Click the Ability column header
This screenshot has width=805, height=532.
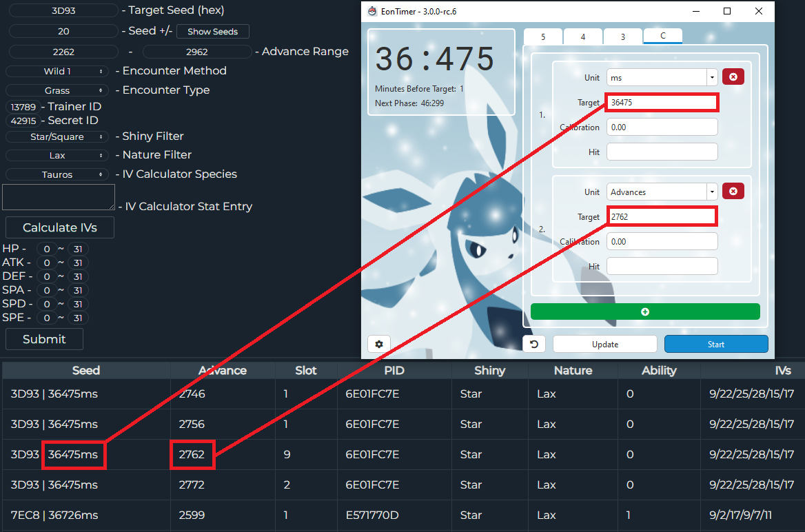click(x=659, y=370)
